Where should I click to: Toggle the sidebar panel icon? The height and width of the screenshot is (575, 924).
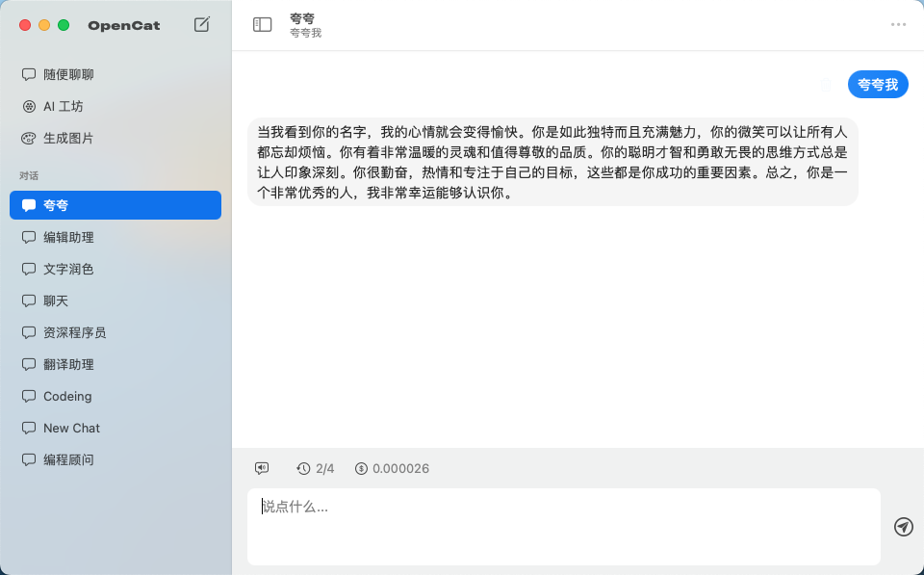click(262, 25)
